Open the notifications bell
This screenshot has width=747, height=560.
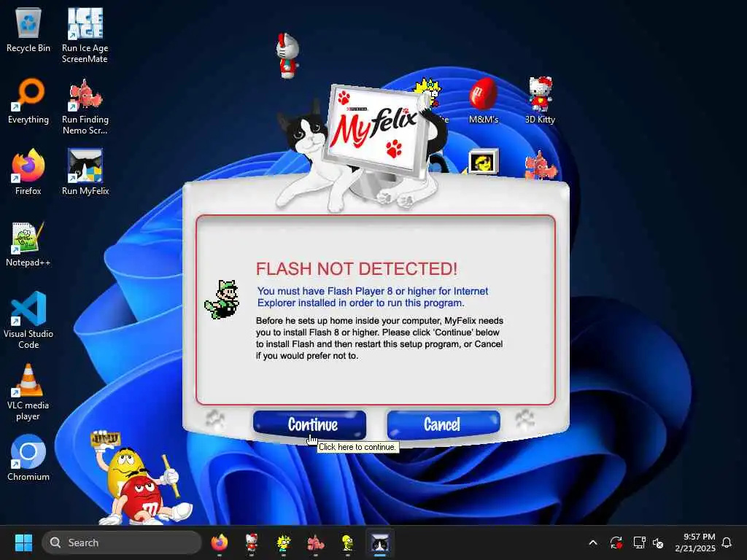[x=727, y=542]
